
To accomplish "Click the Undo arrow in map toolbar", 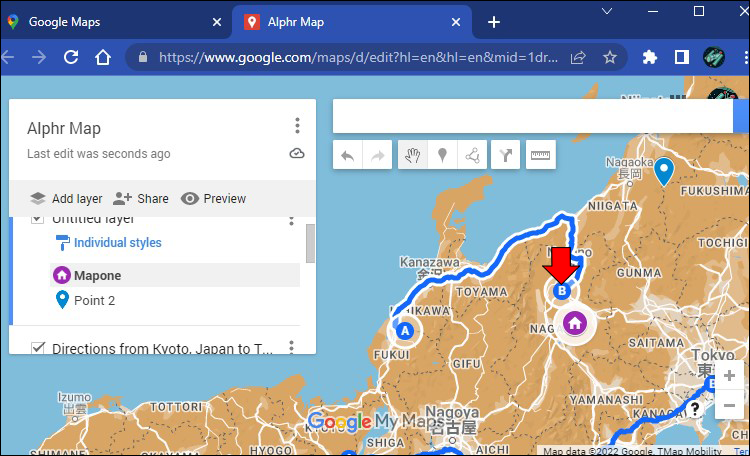I will tap(348, 155).
